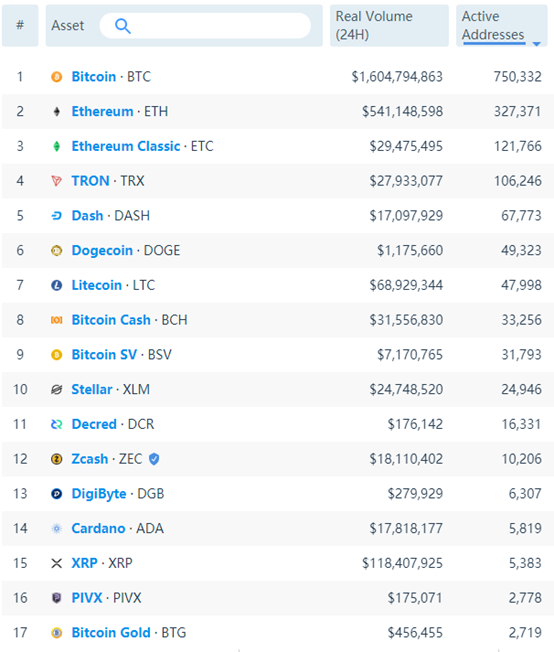Open the Bitcoin Cash asset link
554x652 pixels.
click(111, 320)
